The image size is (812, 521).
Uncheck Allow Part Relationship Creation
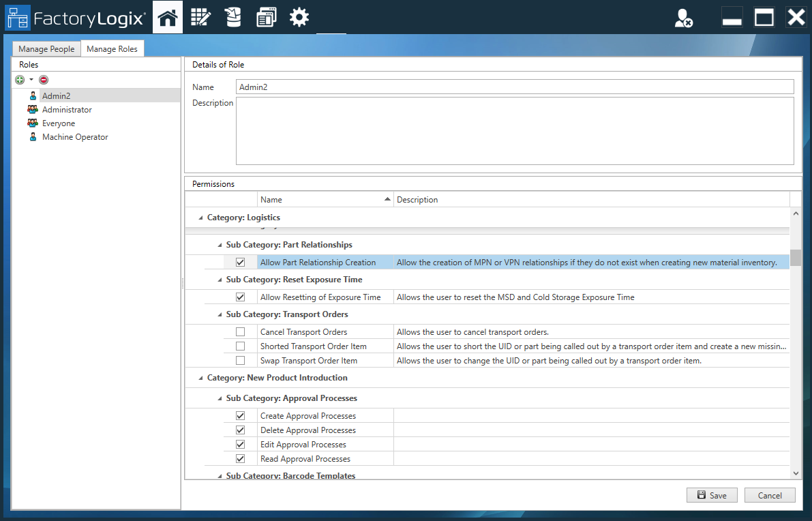[240, 263]
